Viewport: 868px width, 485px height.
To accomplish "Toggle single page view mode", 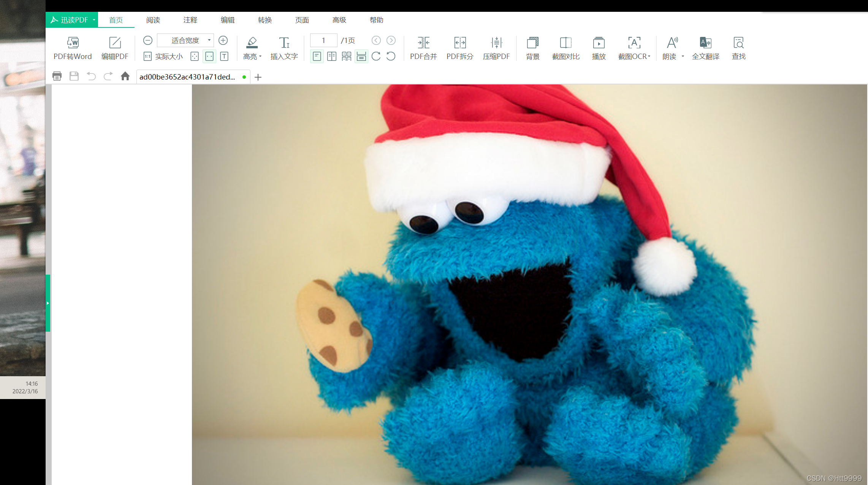I will [317, 57].
